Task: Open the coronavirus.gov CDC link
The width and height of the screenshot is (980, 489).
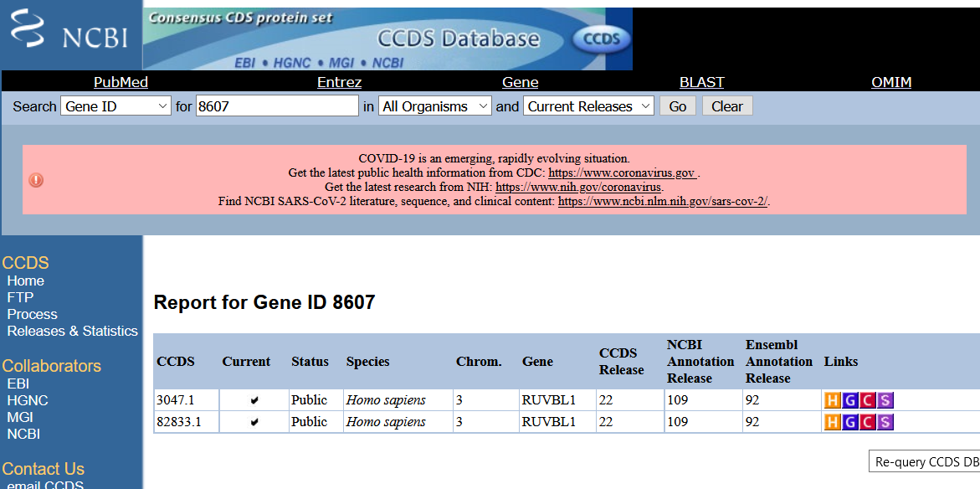Action: pos(622,173)
